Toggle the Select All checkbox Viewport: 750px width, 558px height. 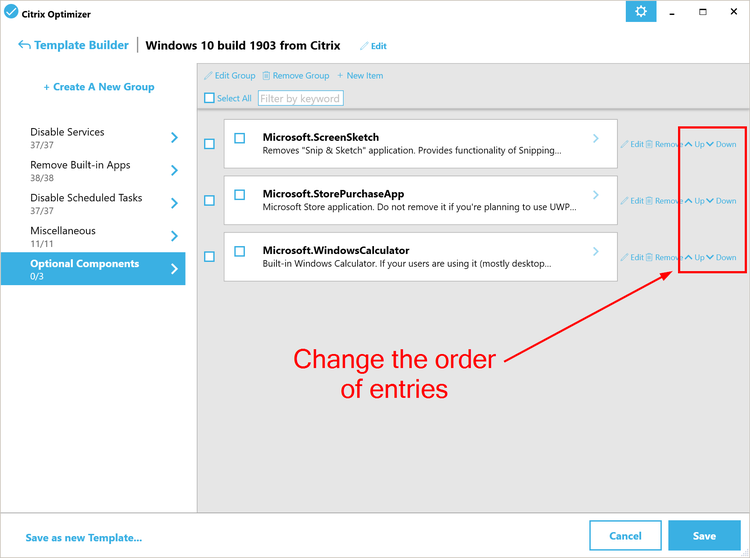(209, 98)
